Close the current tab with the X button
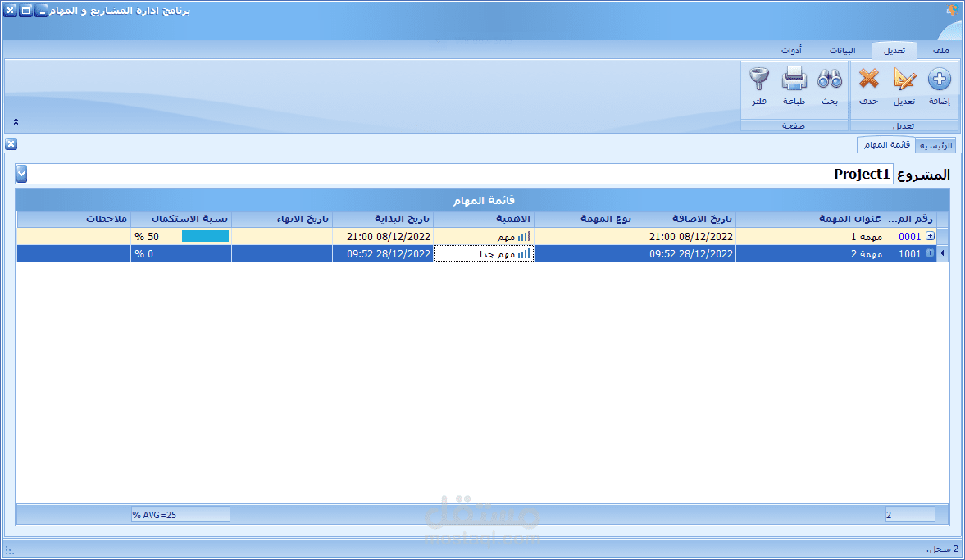The width and height of the screenshot is (965, 560). click(x=11, y=144)
